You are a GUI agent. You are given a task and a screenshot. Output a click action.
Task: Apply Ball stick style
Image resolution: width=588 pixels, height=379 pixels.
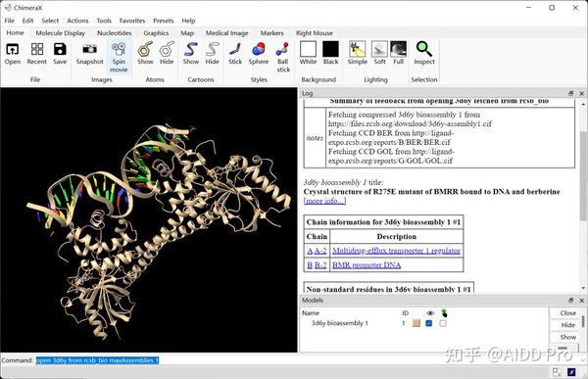tap(283, 58)
